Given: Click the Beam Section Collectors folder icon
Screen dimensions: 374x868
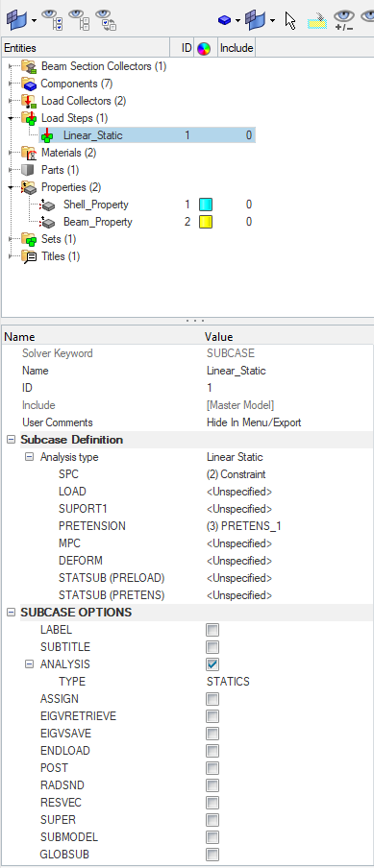Looking at the screenshot, I should [30, 66].
